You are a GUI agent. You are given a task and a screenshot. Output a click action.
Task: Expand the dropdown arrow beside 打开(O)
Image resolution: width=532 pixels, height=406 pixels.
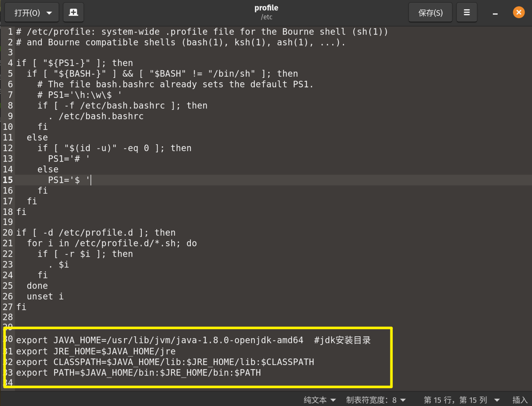(x=48, y=12)
